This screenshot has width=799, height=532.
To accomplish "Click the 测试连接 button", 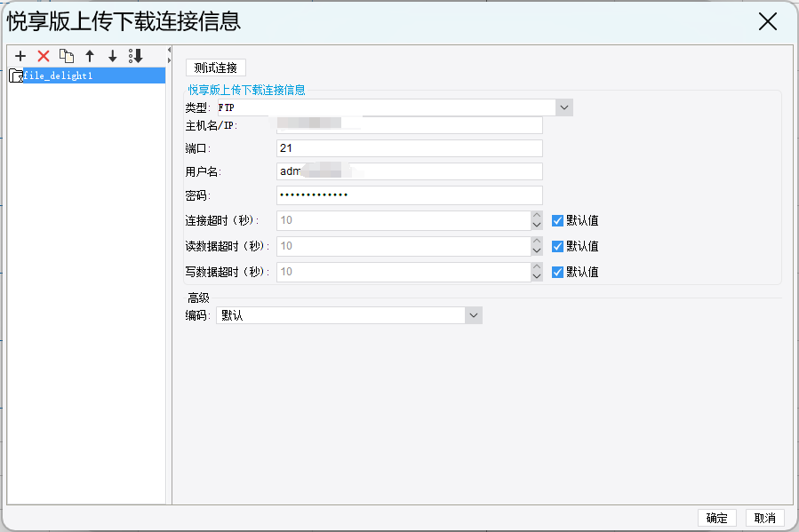I will click(216, 67).
